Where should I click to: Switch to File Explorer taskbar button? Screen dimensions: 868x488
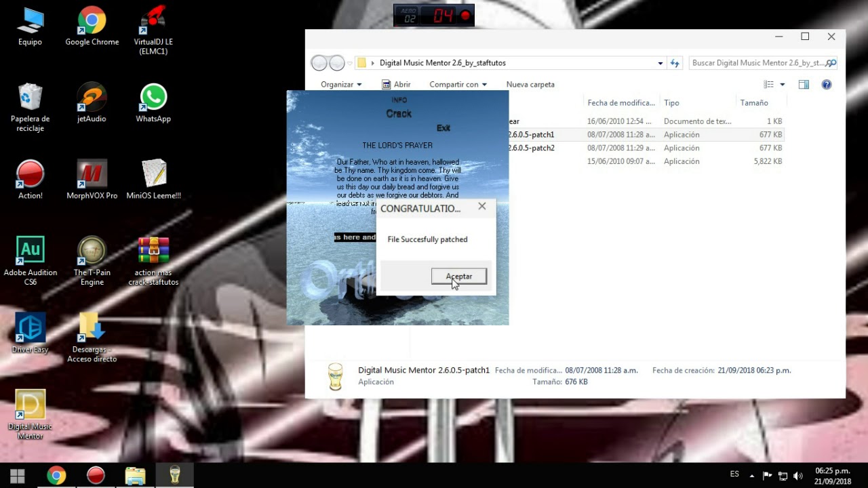pos(135,475)
